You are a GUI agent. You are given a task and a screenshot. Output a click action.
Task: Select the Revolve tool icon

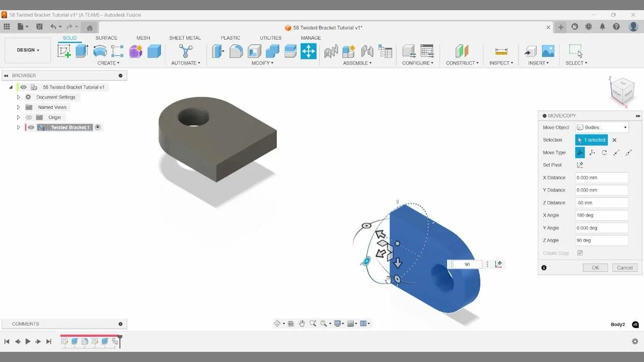coord(100,51)
